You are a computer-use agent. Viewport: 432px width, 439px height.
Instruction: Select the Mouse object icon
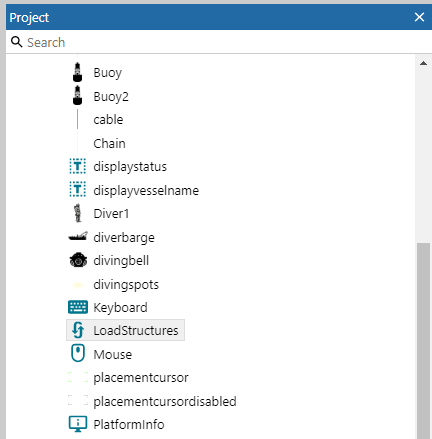click(78, 354)
